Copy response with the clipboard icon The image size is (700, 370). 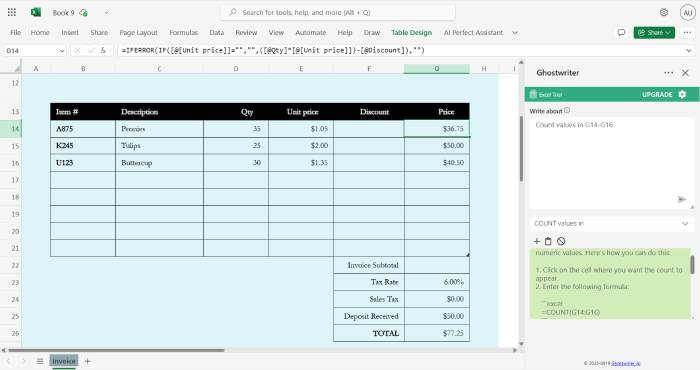548,241
